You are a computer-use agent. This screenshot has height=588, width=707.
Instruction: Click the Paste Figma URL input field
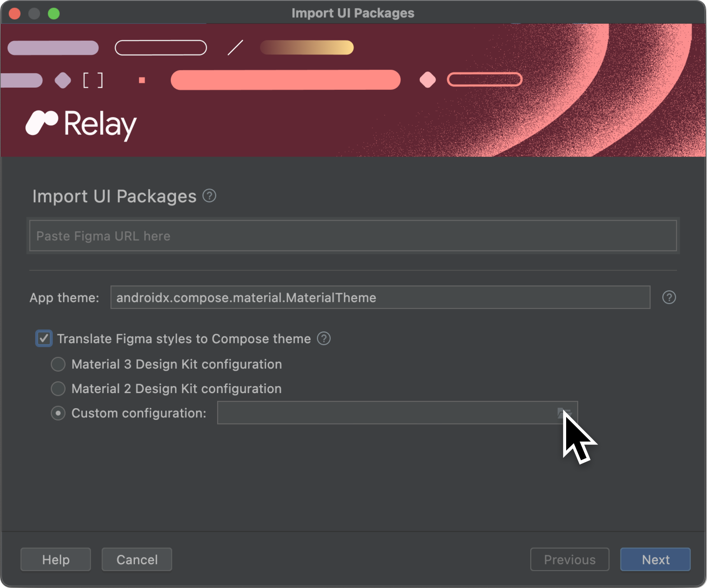pos(353,236)
